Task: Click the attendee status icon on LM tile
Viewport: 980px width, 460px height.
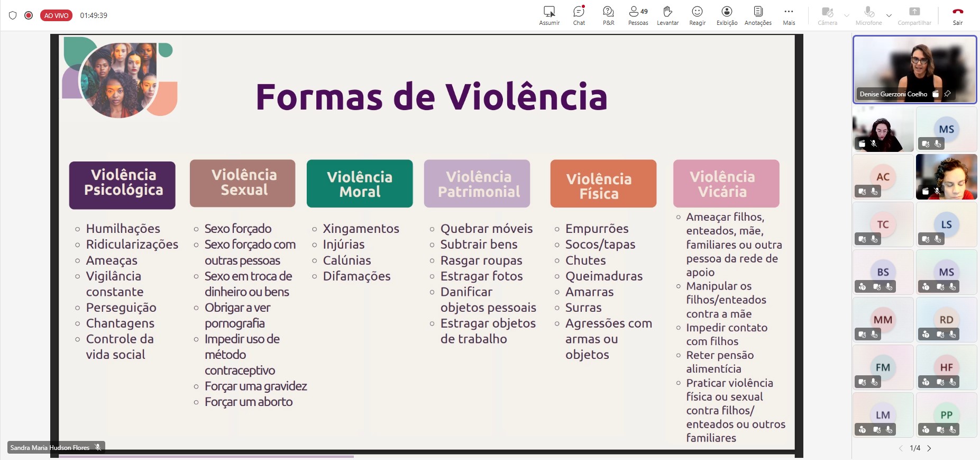Action: [862, 430]
